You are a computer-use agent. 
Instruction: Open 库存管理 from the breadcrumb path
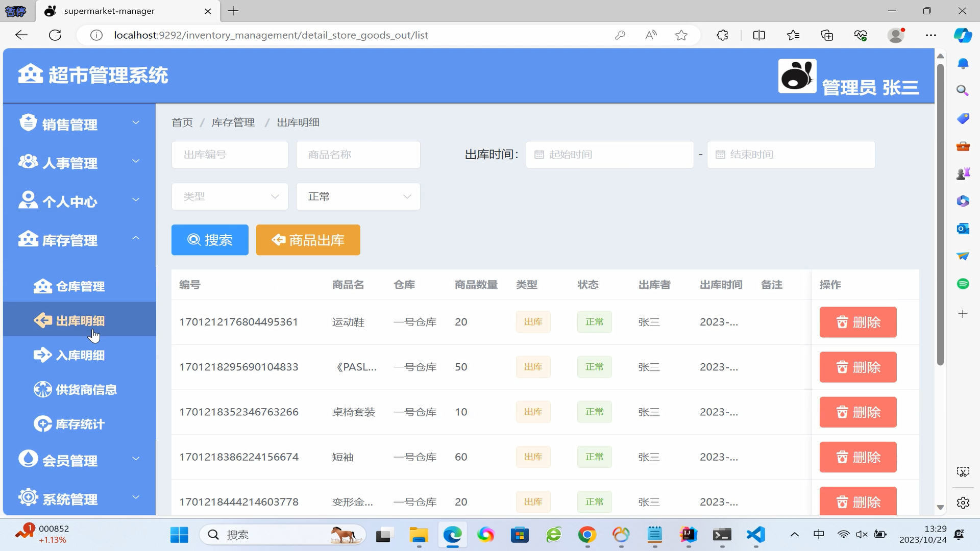coord(233,122)
